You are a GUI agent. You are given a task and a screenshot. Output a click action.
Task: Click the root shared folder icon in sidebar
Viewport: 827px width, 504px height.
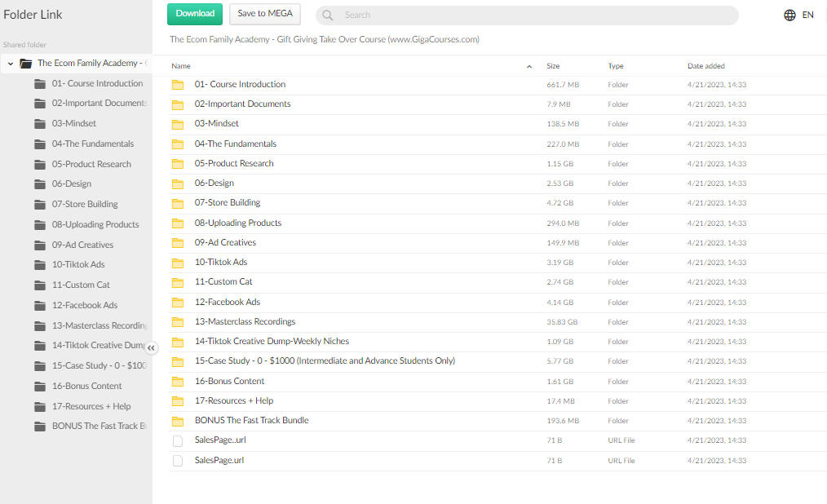tap(25, 64)
